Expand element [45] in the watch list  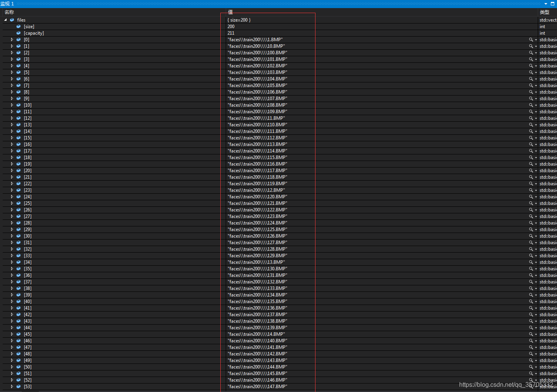12,334
